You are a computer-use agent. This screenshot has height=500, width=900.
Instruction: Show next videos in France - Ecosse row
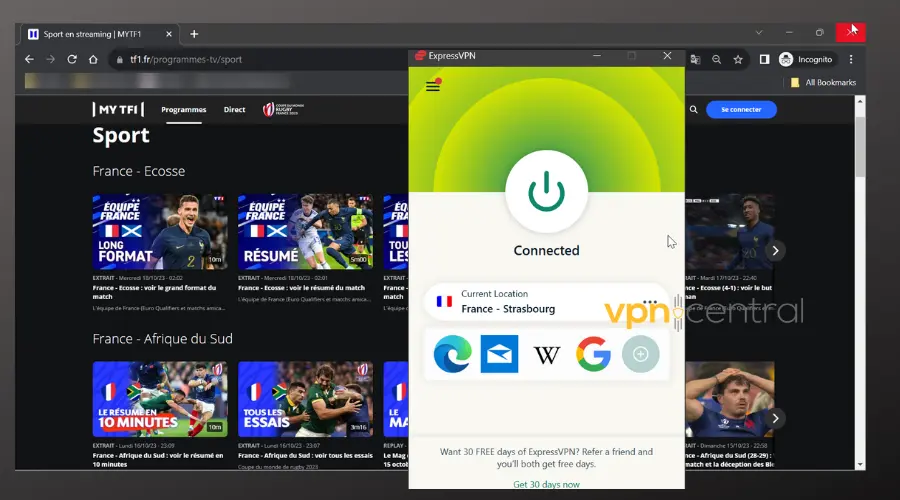775,251
